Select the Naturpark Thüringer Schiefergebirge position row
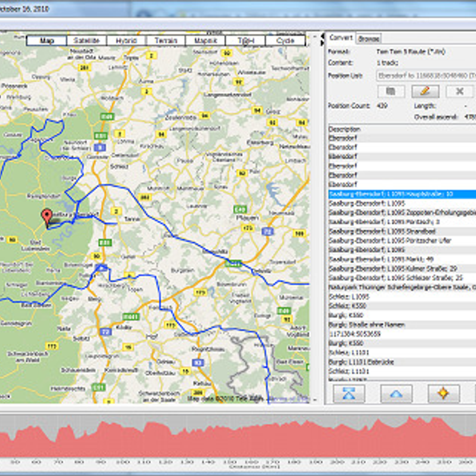Image resolution: width=476 pixels, height=476 pixels. pyautogui.click(x=401, y=287)
